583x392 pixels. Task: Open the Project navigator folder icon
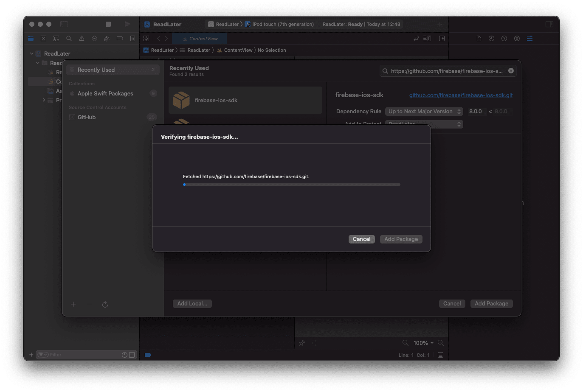coord(31,38)
